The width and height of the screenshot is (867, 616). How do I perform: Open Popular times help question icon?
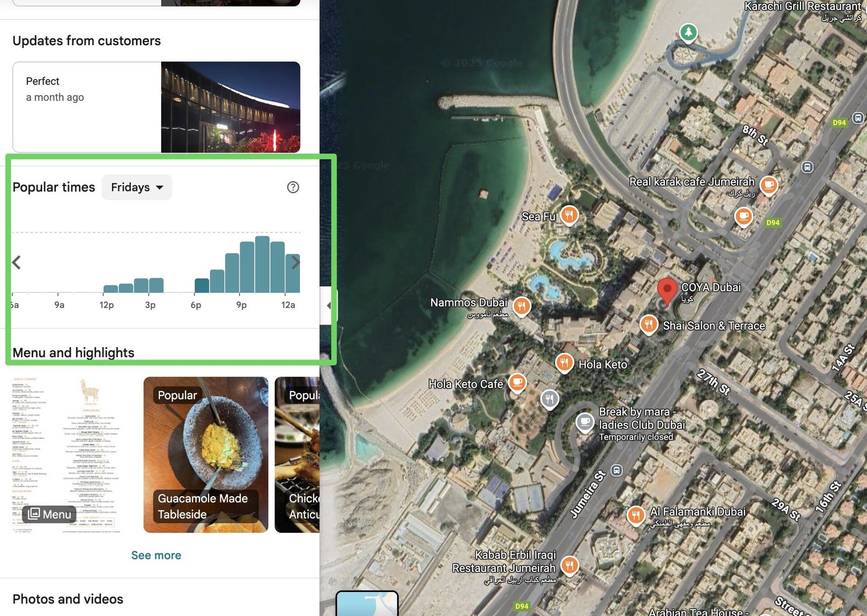(293, 187)
